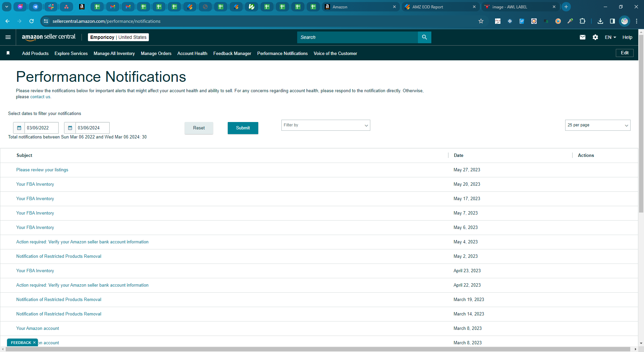Open Voice of the Customer in nav bar
The image size is (644, 352).
(335, 53)
